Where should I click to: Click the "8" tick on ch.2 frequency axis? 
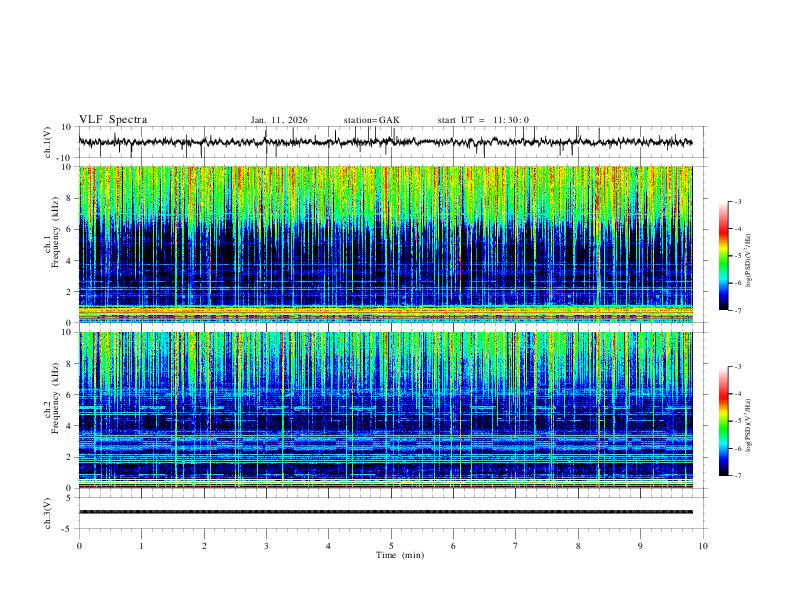(70, 364)
